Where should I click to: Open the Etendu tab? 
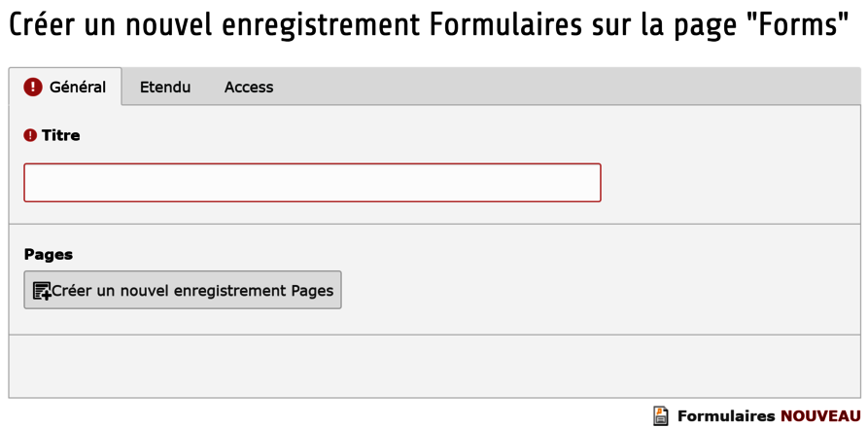[x=165, y=87]
